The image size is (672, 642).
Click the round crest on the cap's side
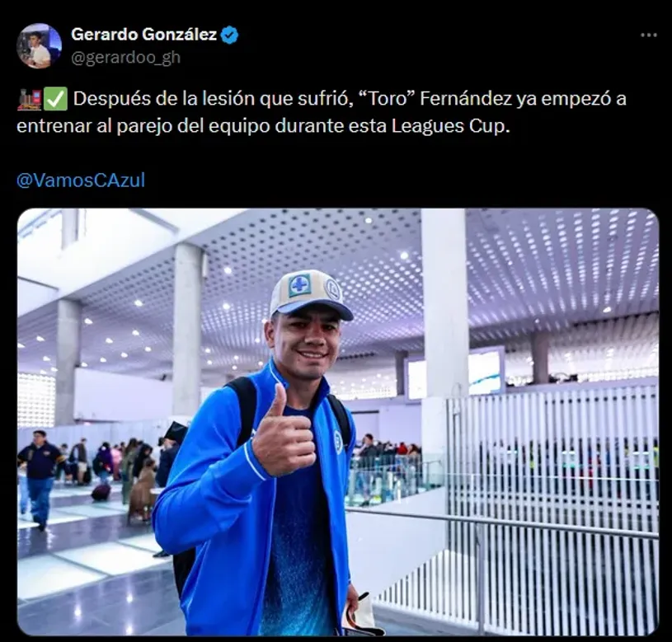tap(332, 290)
